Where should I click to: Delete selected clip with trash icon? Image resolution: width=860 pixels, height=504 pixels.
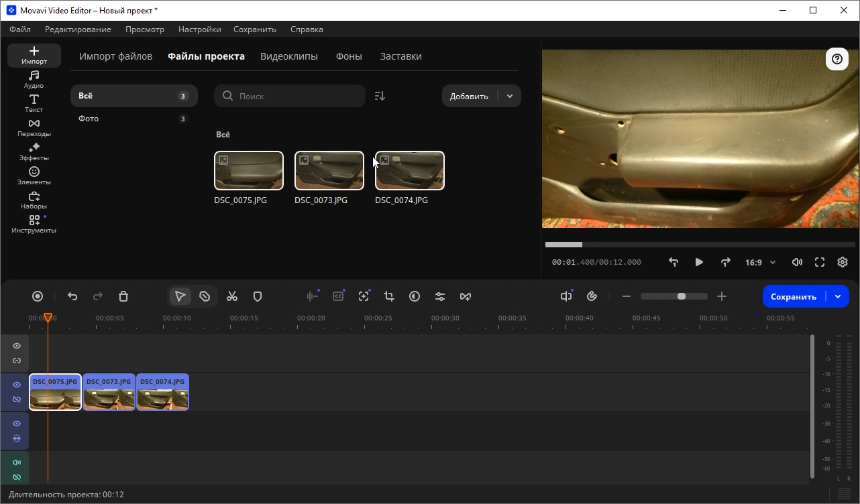pos(123,296)
